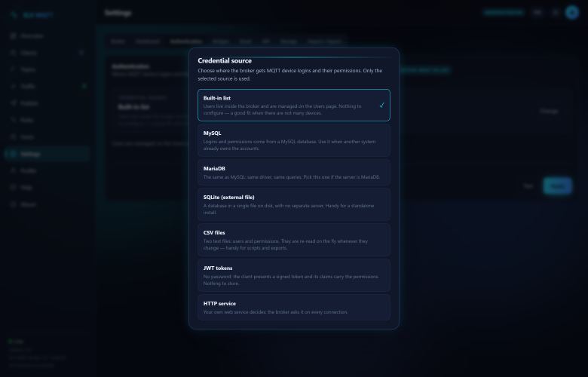Select JWT tokens as credential source
588x377 pixels.
[294, 275]
